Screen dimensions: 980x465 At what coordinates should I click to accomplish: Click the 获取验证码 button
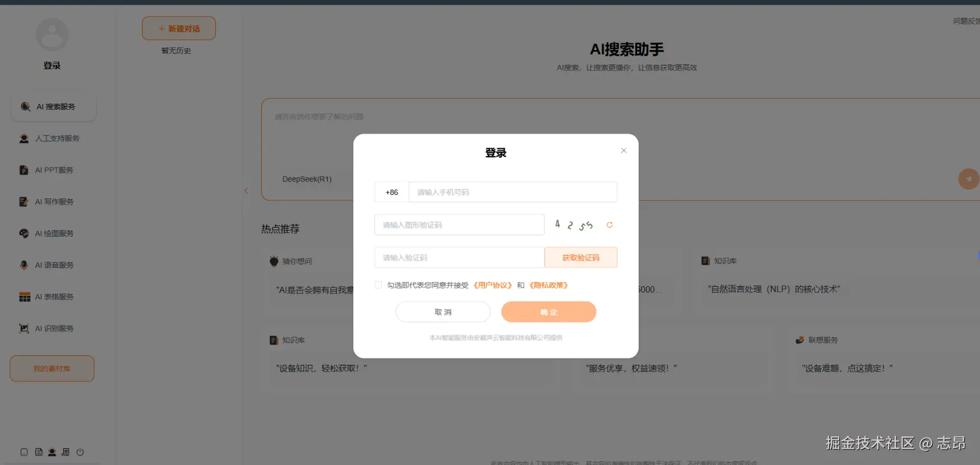coord(581,258)
